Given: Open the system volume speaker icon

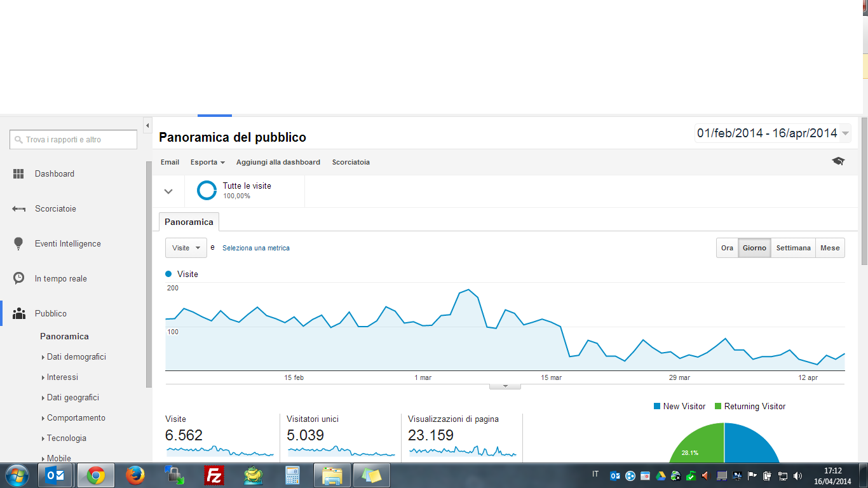Looking at the screenshot, I should 797,475.
